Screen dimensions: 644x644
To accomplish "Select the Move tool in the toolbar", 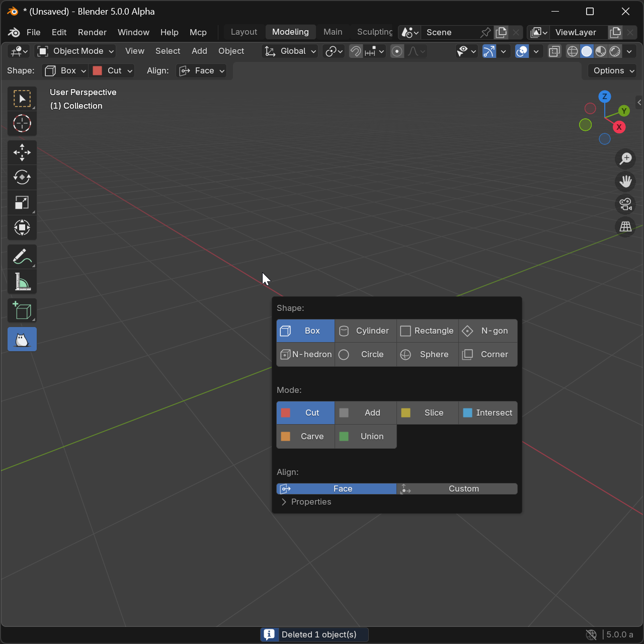I will [22, 152].
